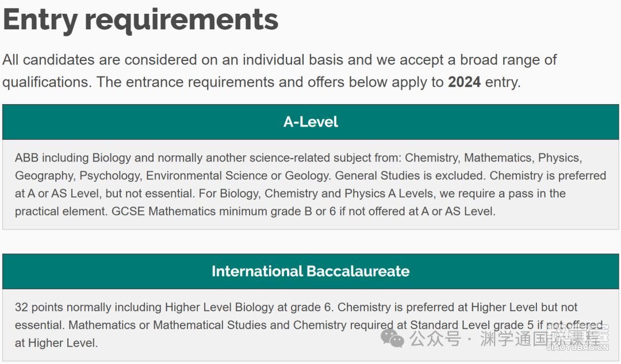Click the "Entry requirements" heading
Screen dimensions: 621x364
141,20
